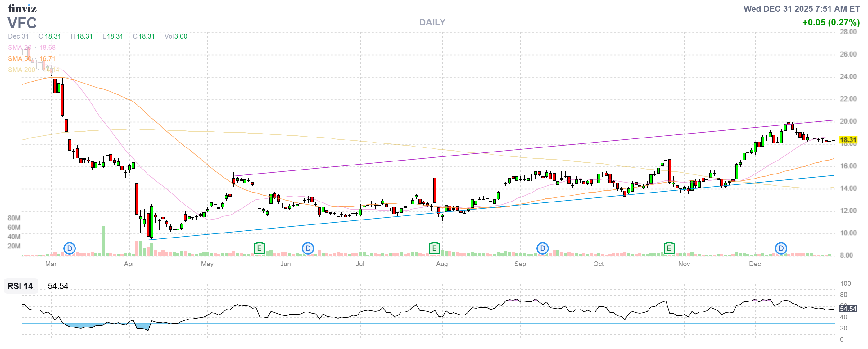Click the +0.05 (0.27%) change text
This screenshot has height=349, width=868.
(831, 23)
